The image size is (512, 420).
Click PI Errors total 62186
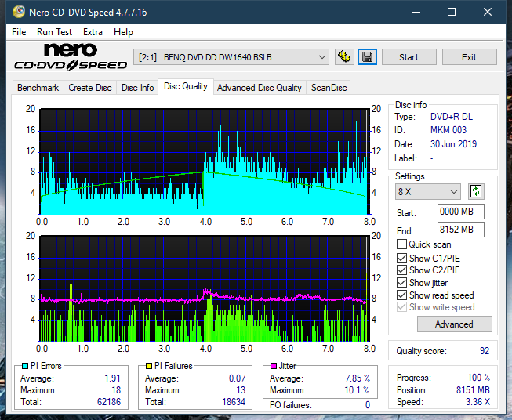(x=109, y=402)
